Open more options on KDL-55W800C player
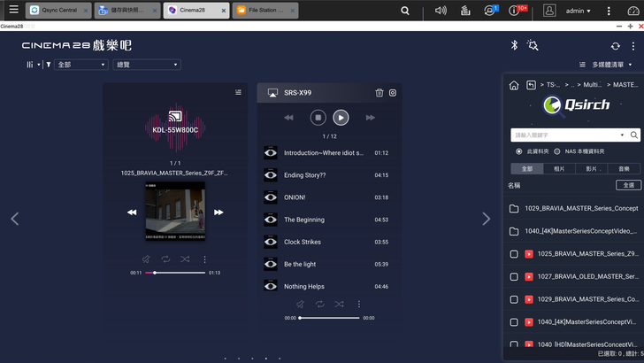This screenshot has width=644, height=363. 204,259
